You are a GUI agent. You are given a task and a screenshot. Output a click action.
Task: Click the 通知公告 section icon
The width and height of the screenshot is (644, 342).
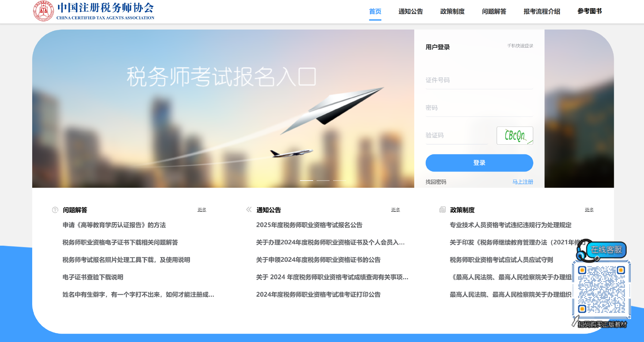pyautogui.click(x=249, y=209)
